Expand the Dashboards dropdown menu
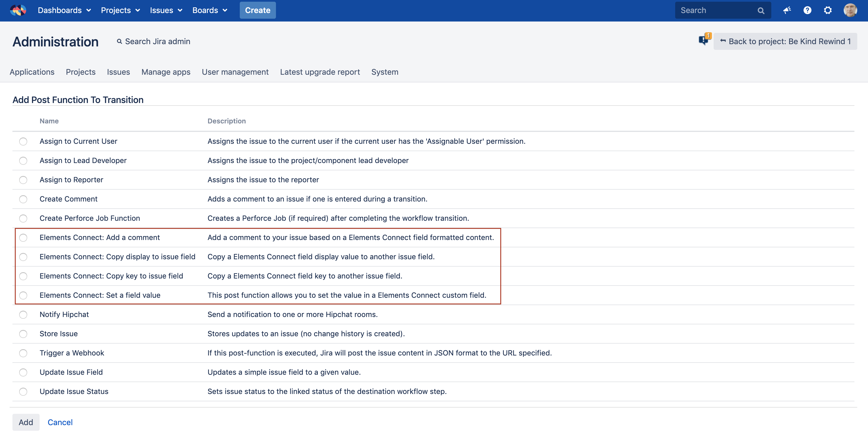The height and width of the screenshot is (437, 868). tap(64, 10)
